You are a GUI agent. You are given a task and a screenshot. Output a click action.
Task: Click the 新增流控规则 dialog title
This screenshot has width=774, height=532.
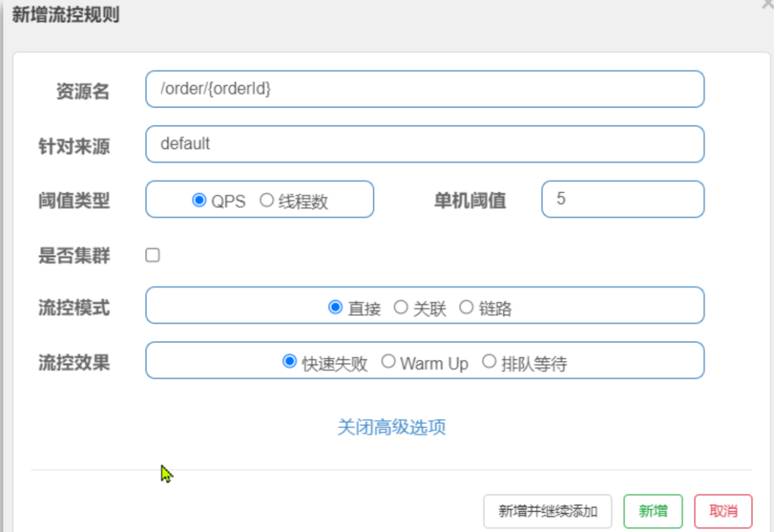(66, 14)
